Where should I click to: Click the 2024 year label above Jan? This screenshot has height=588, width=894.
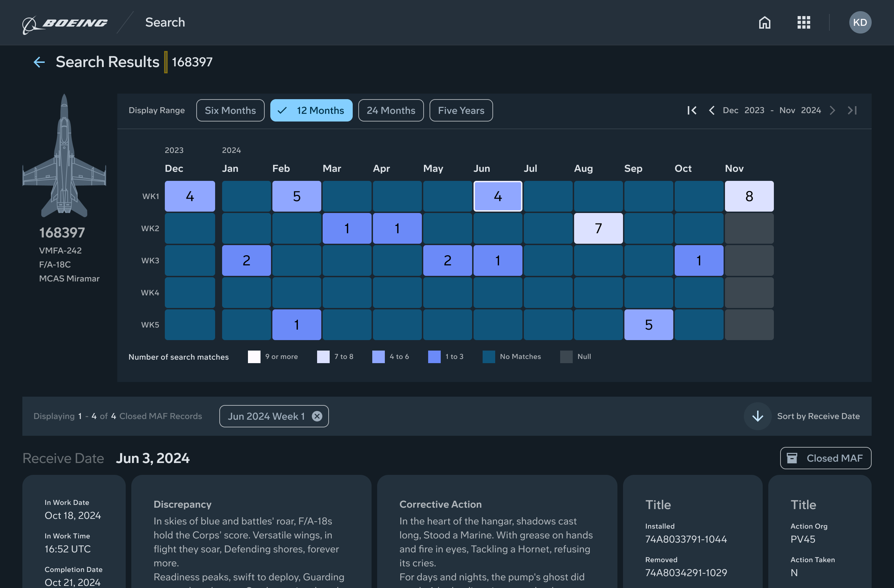pos(232,150)
